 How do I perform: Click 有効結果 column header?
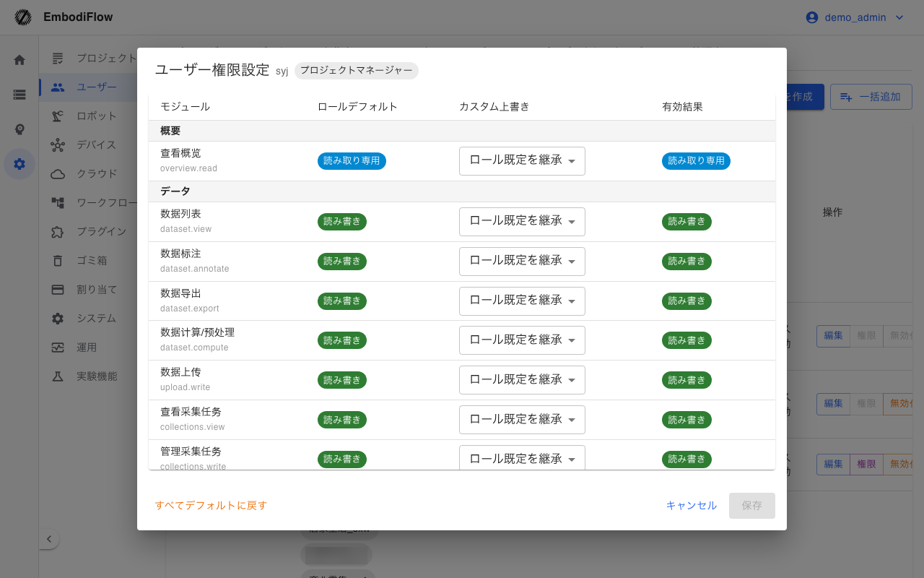coord(682,107)
